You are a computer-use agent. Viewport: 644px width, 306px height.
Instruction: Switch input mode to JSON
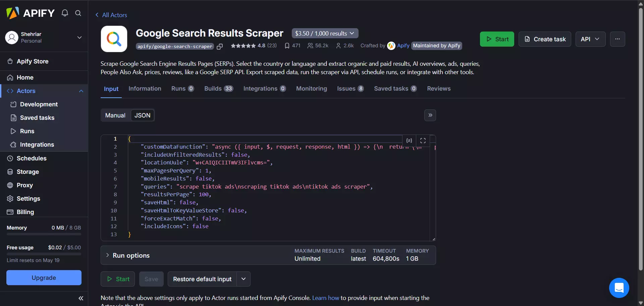click(142, 115)
